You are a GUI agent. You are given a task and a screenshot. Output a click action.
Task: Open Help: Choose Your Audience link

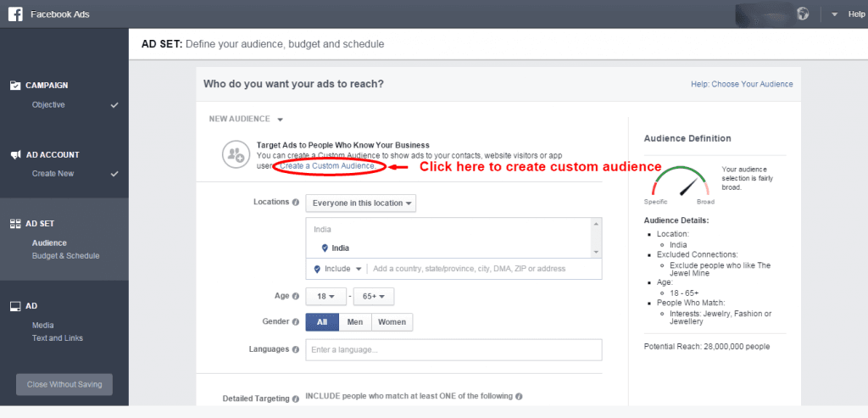[x=742, y=84]
